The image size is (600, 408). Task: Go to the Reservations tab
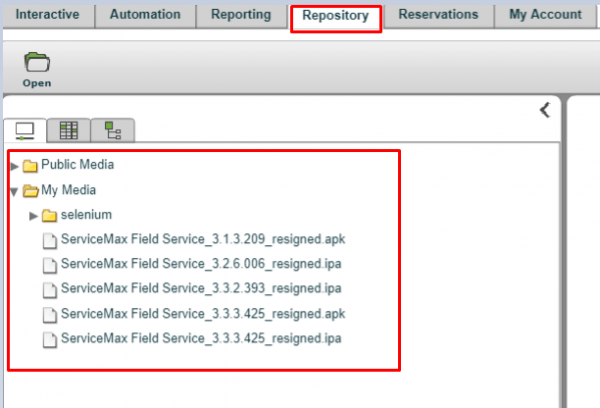click(x=439, y=15)
